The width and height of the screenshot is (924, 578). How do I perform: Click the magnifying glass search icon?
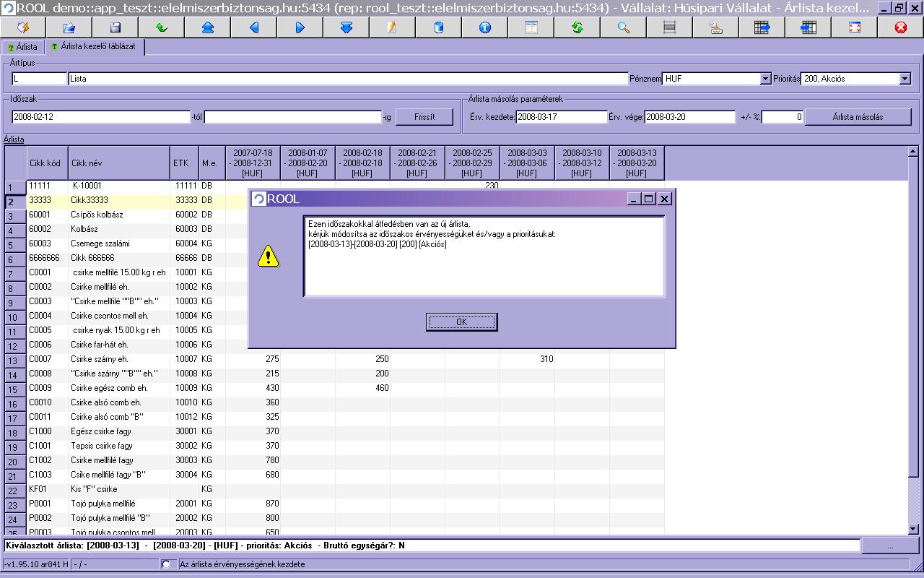(x=623, y=27)
